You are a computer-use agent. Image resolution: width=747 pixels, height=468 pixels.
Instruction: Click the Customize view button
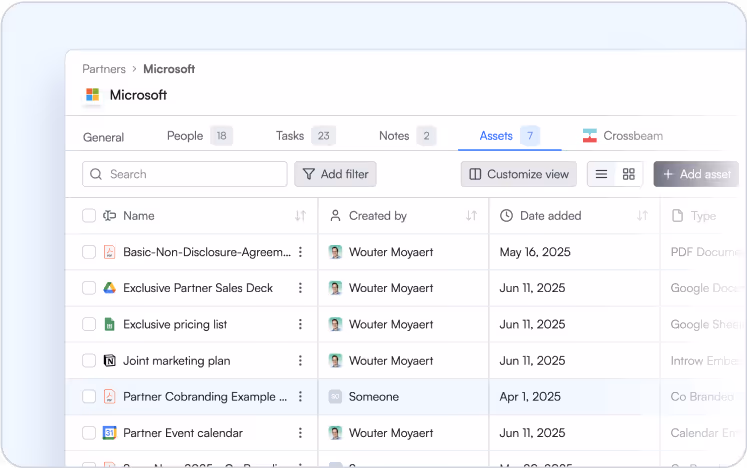coord(519,174)
